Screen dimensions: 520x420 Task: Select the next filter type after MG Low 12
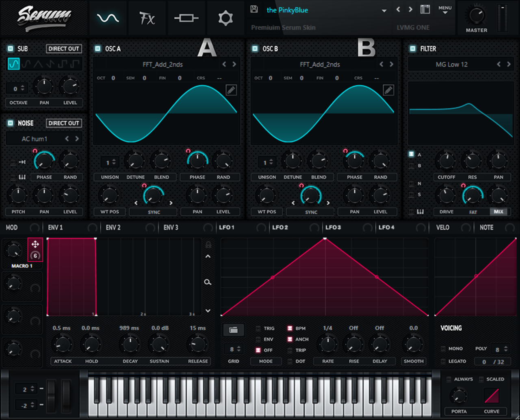[509, 64]
